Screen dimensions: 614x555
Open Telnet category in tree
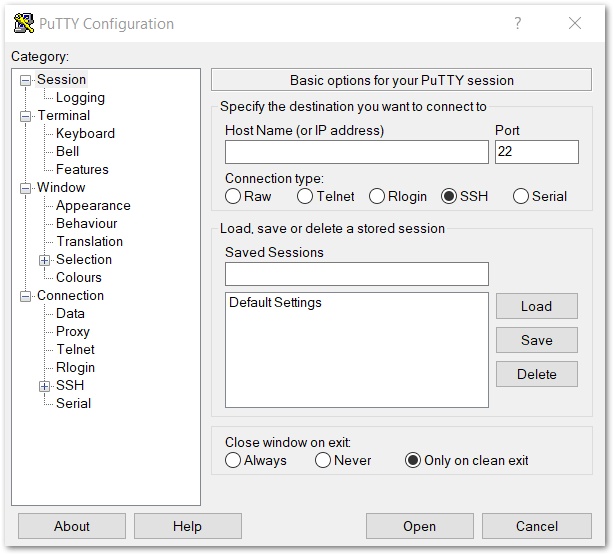pyautogui.click(x=76, y=350)
